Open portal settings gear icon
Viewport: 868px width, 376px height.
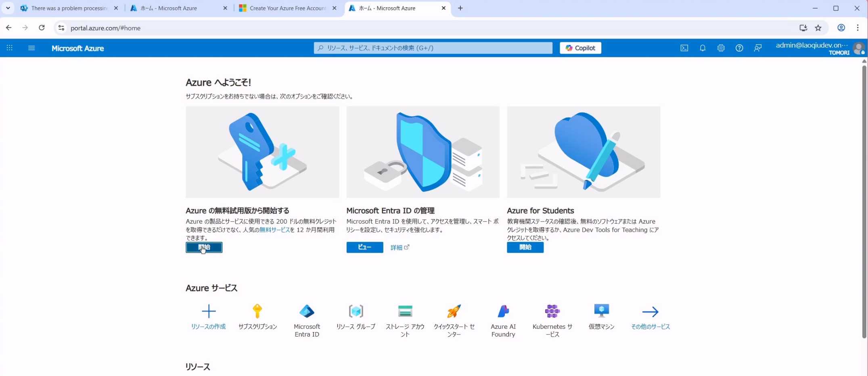click(x=721, y=48)
